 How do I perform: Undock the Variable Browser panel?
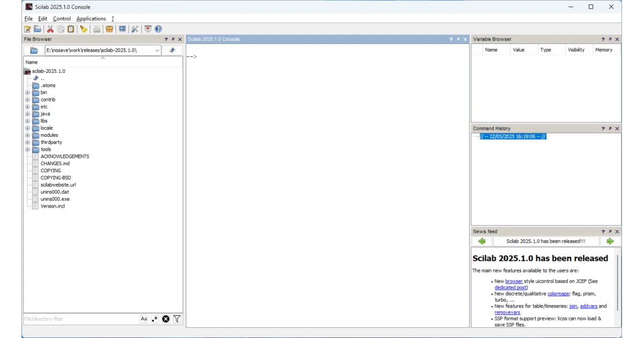(610, 39)
